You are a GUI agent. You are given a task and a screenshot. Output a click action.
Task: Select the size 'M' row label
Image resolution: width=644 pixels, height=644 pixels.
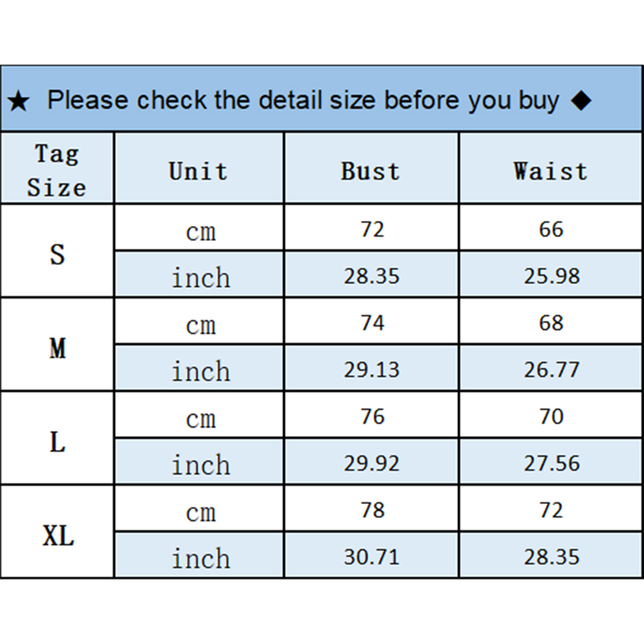[x=57, y=348]
